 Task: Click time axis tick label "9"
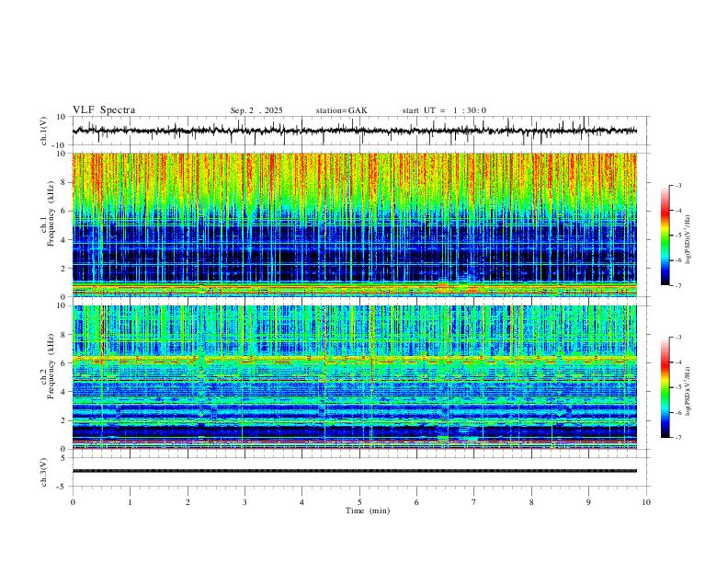(x=588, y=502)
